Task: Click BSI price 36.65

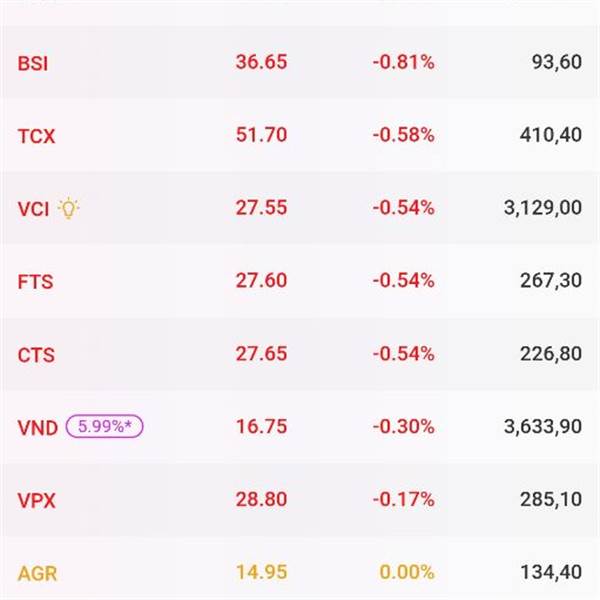Action: click(x=261, y=62)
